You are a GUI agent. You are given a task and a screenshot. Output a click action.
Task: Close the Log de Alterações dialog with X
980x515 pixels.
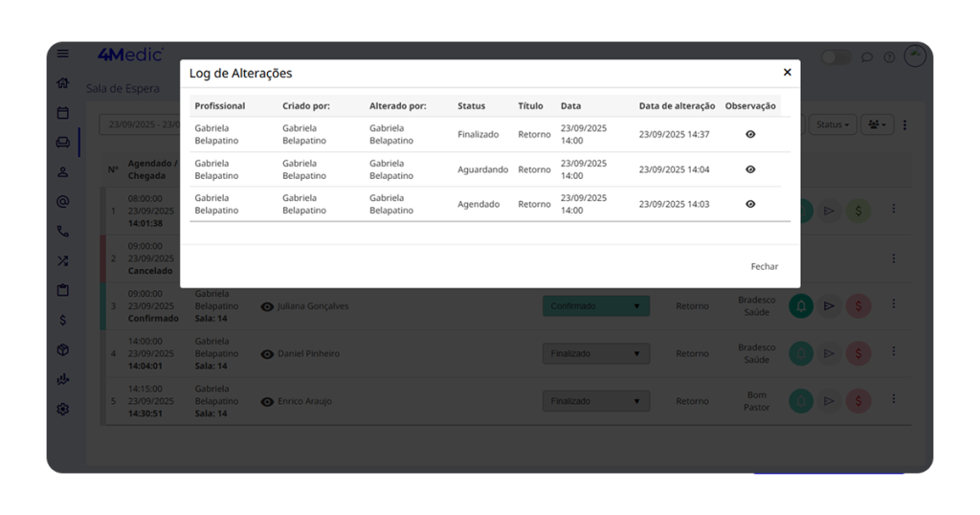tap(787, 73)
